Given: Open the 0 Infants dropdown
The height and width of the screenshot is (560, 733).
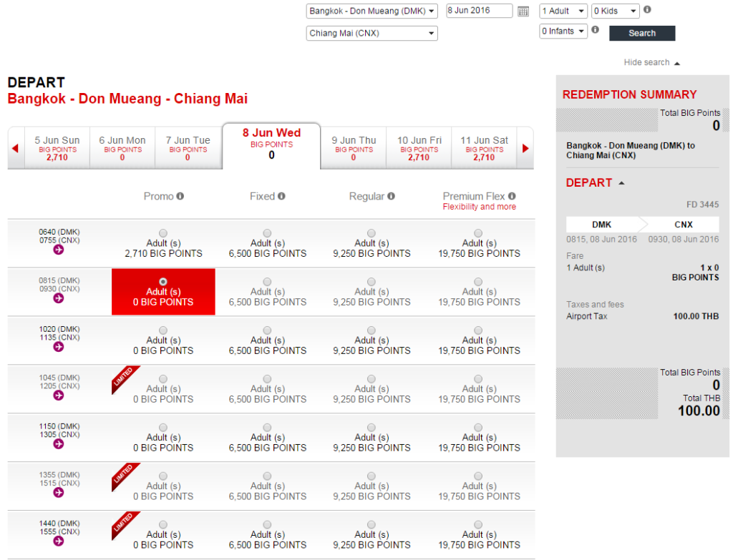Looking at the screenshot, I should point(563,31).
